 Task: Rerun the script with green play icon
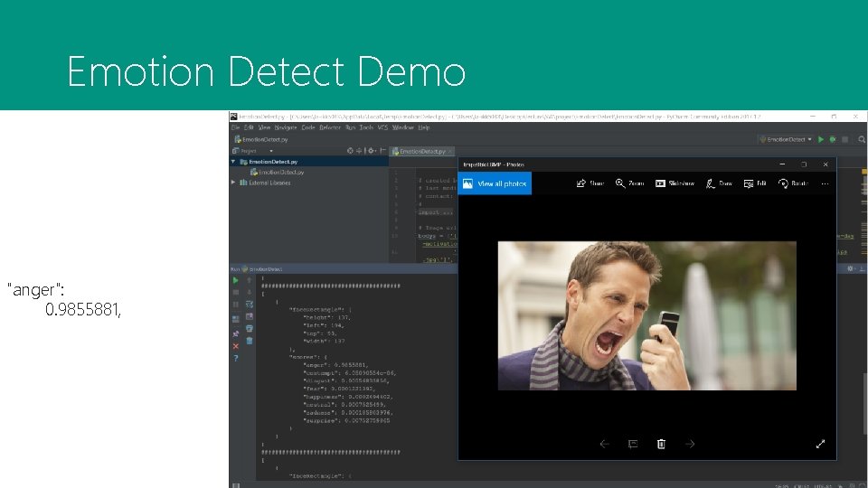(236, 280)
